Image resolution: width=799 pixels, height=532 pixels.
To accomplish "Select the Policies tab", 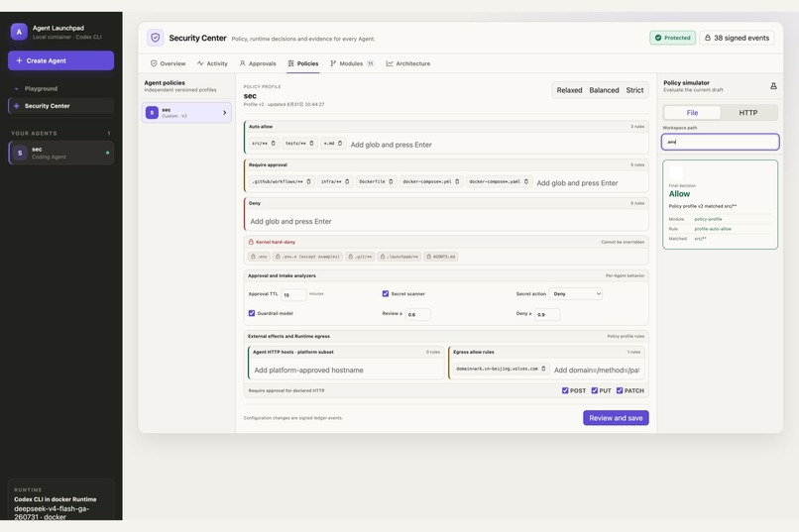I will click(303, 63).
